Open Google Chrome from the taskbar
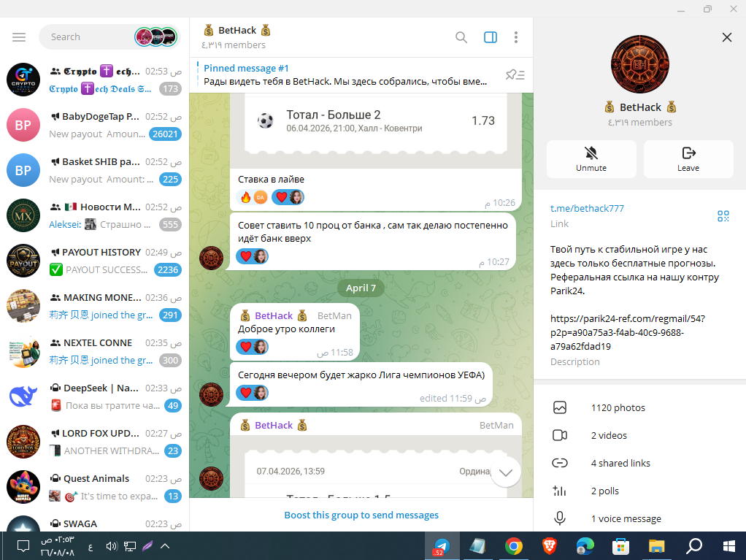 [x=513, y=546]
